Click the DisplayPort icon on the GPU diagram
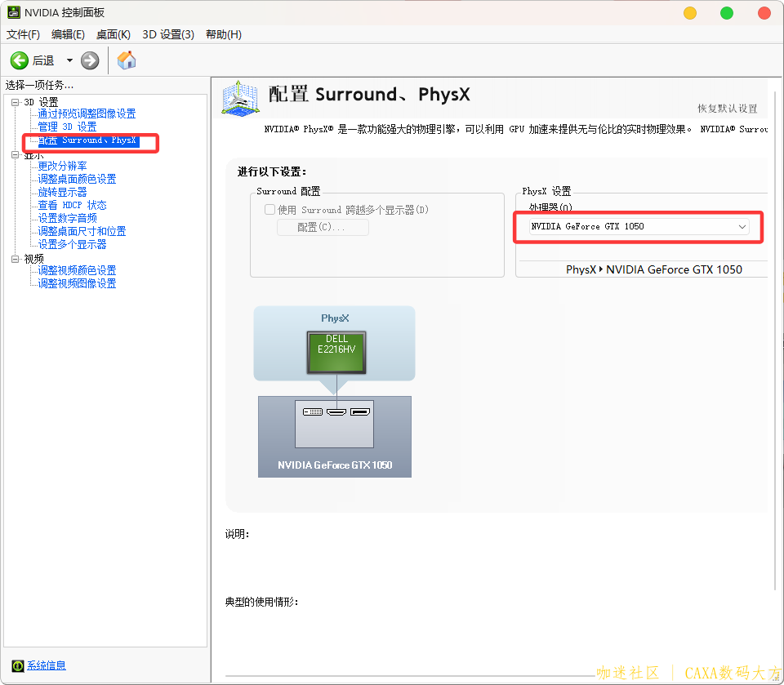The height and width of the screenshot is (685, 784). (360, 412)
